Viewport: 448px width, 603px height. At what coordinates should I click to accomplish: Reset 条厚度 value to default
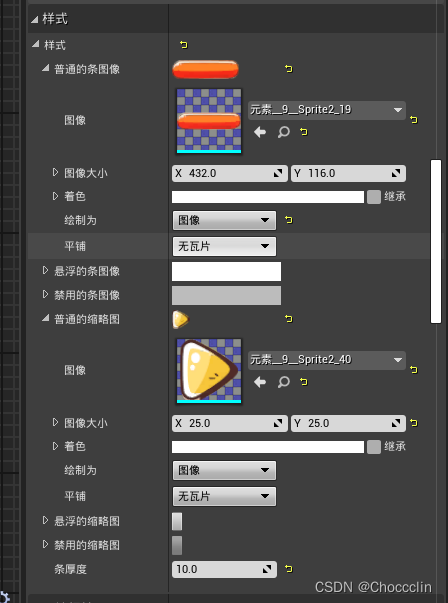(x=288, y=568)
